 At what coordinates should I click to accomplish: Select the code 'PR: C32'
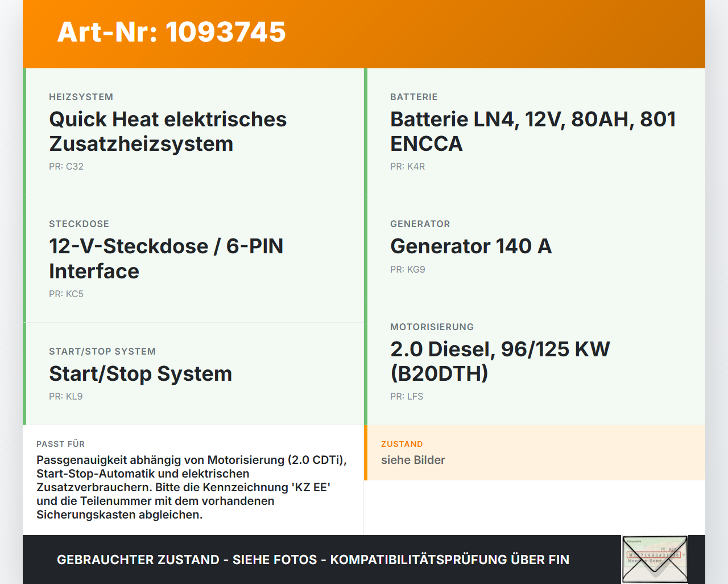coord(66,166)
